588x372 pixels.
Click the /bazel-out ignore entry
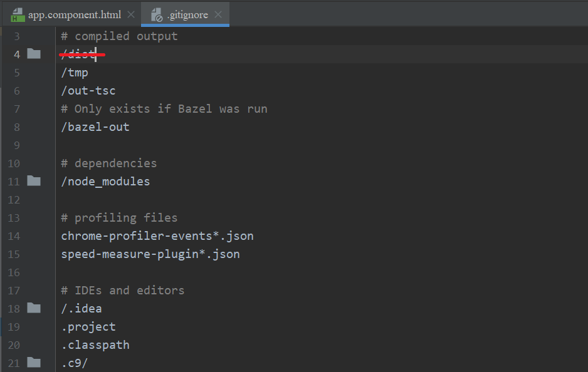tap(95, 127)
